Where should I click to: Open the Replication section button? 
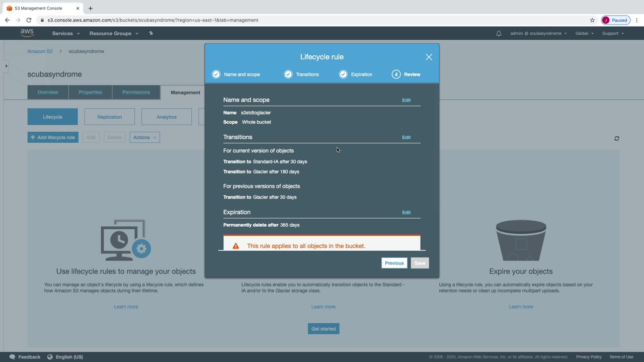coord(110,117)
